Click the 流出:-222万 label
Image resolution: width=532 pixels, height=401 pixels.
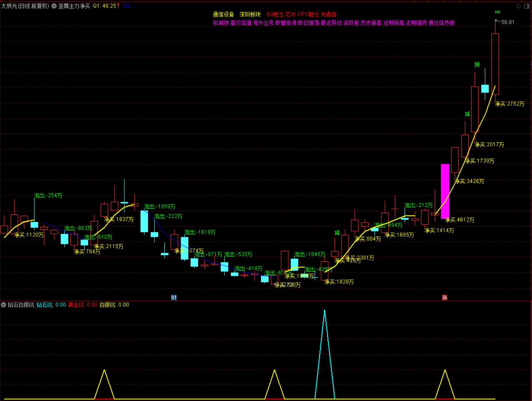coord(168,217)
